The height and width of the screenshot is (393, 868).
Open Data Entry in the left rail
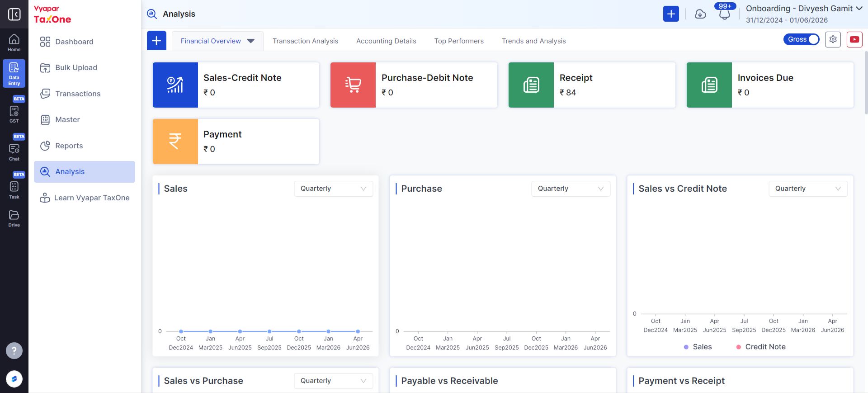click(x=14, y=74)
